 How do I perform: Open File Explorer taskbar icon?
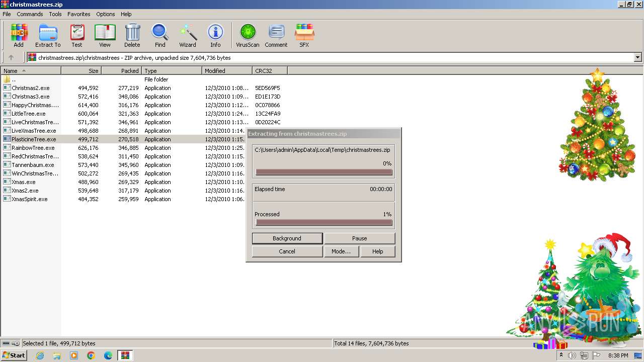pyautogui.click(x=57, y=355)
